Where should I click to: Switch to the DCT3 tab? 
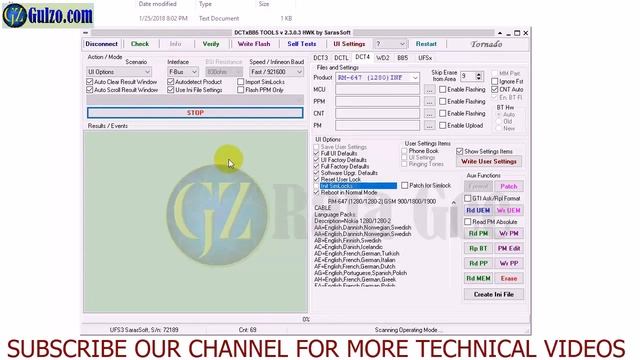320,58
